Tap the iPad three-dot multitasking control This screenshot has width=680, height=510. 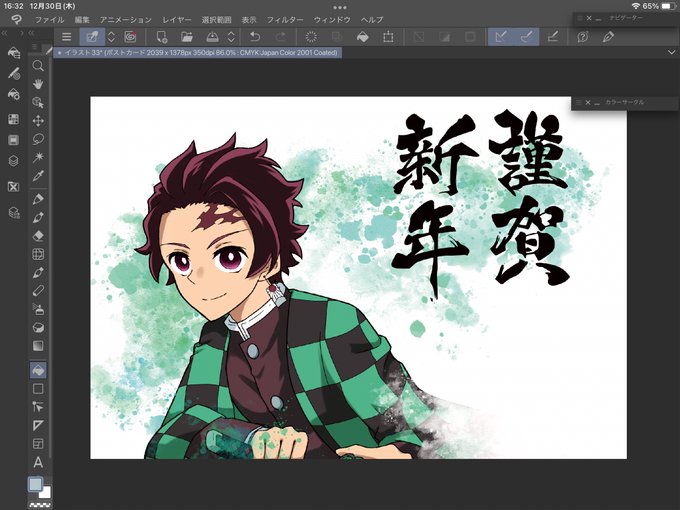point(340,7)
